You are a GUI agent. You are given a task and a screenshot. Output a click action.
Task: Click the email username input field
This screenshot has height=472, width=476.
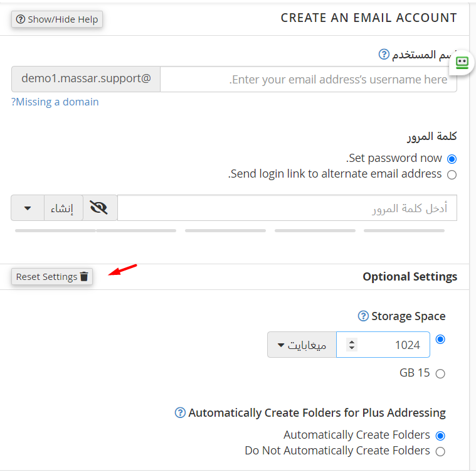tap(308, 80)
